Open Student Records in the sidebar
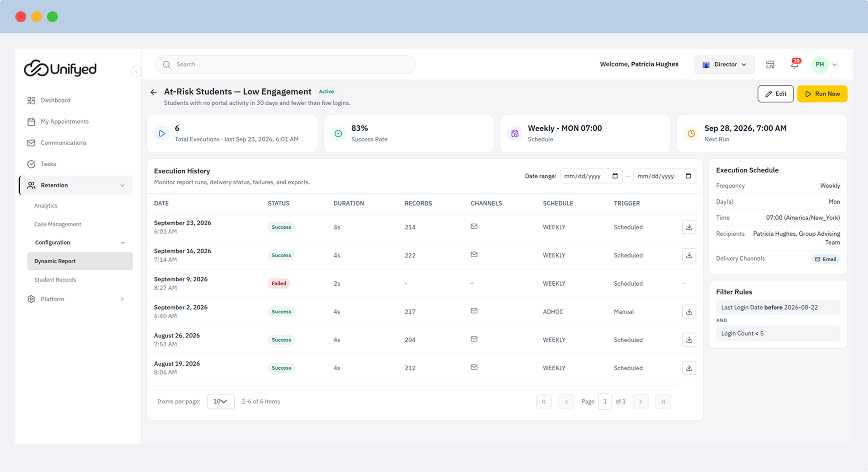Image resolution: width=868 pixels, height=472 pixels. [x=55, y=280]
